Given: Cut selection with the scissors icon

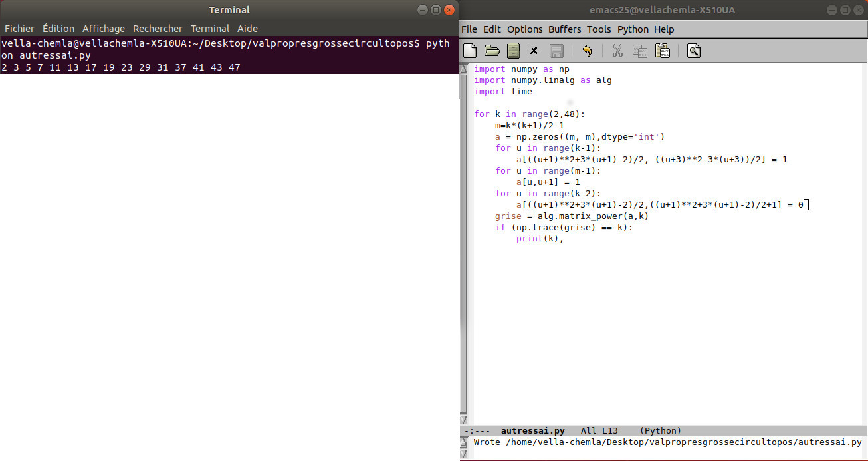Looking at the screenshot, I should pyautogui.click(x=617, y=51).
